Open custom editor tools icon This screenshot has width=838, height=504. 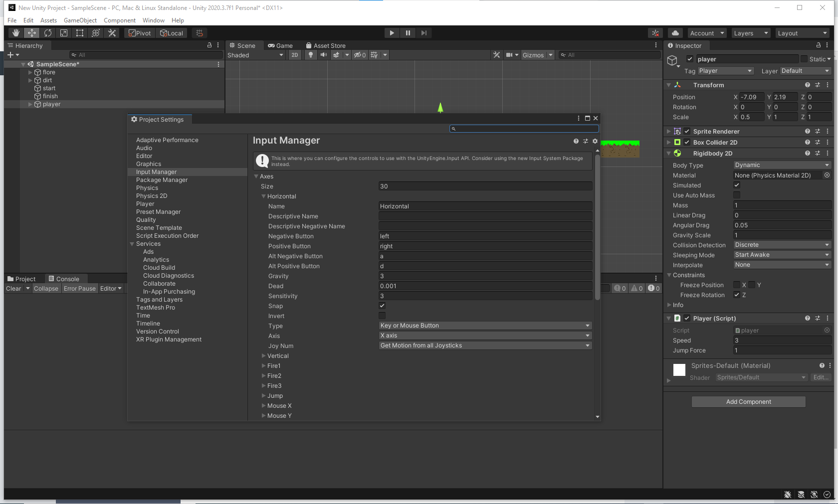112,33
